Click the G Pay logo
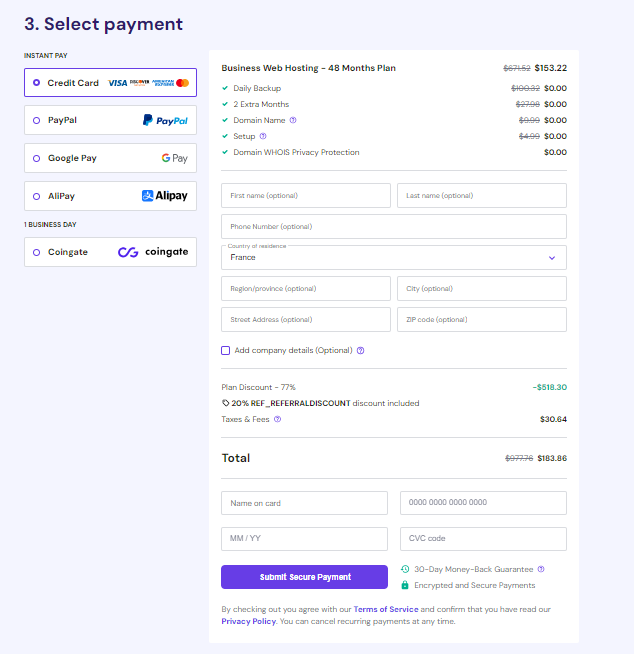The width and height of the screenshot is (634, 654). [x=175, y=158]
